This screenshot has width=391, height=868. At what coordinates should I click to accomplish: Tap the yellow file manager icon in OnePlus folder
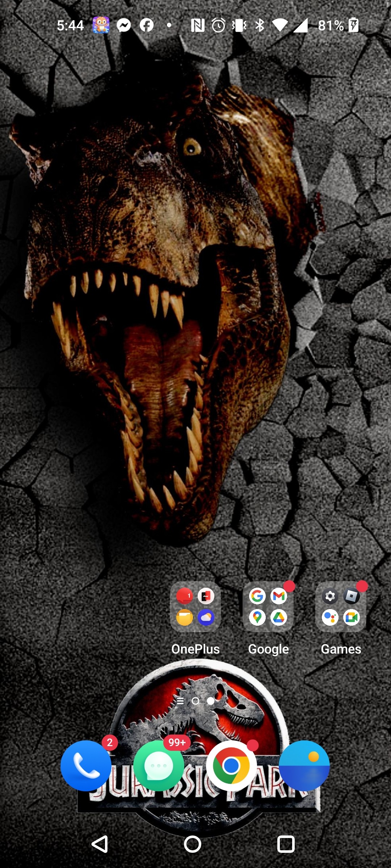(185, 617)
